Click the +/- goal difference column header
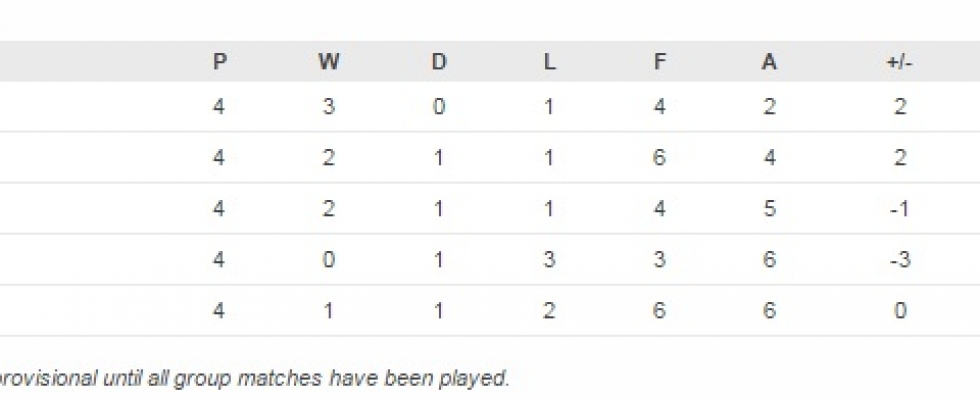 point(899,62)
